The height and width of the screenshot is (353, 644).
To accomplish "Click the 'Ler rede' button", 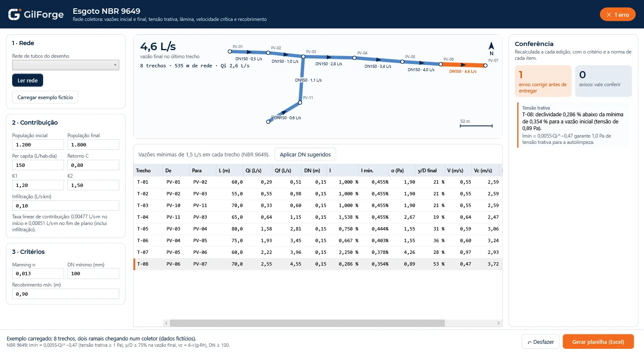I will click(x=28, y=80).
